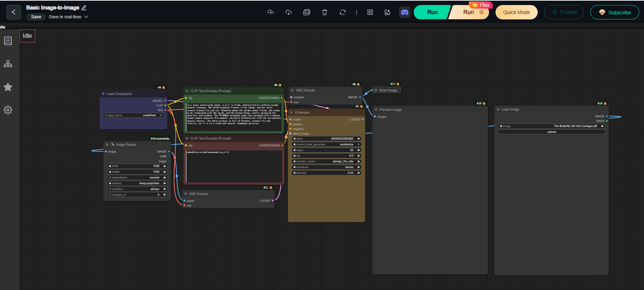Click the upload button in Load Image
This screenshot has width=644, height=290.
click(x=551, y=132)
